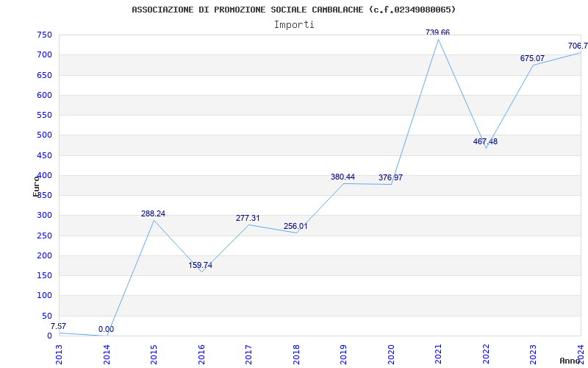Click the 256.01 data label
Image resolution: width=588 pixels, height=368 pixels.
(x=295, y=227)
